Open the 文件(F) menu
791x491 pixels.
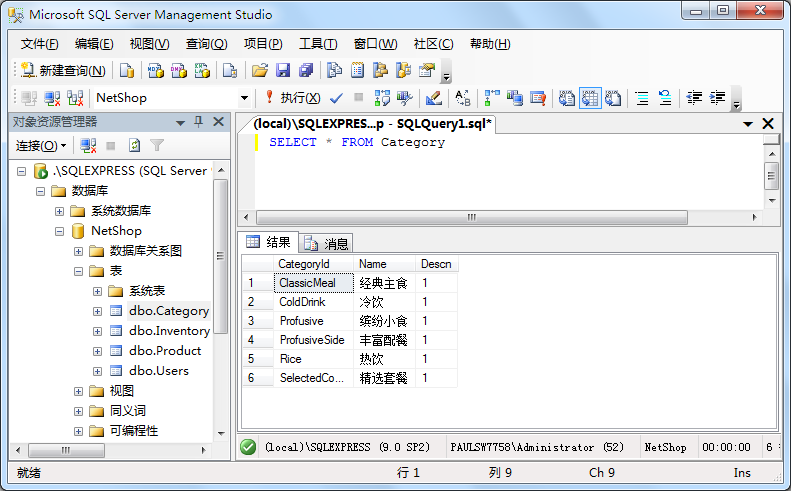pos(39,44)
